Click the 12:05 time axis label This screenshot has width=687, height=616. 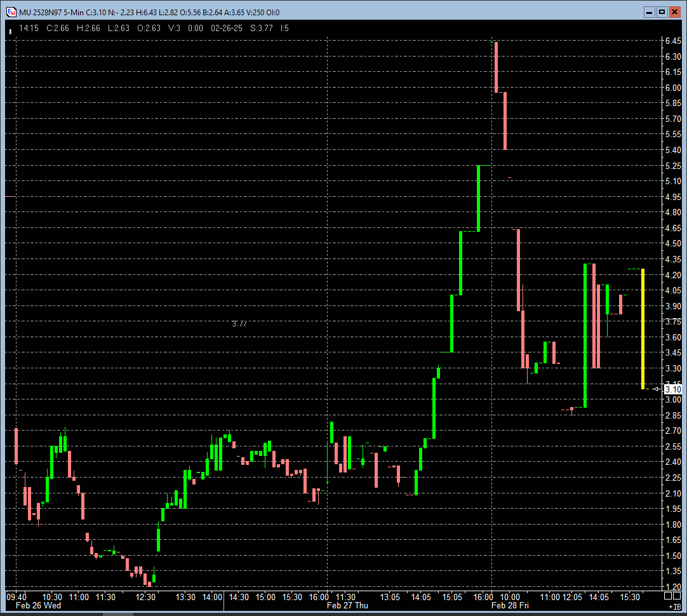click(x=572, y=597)
